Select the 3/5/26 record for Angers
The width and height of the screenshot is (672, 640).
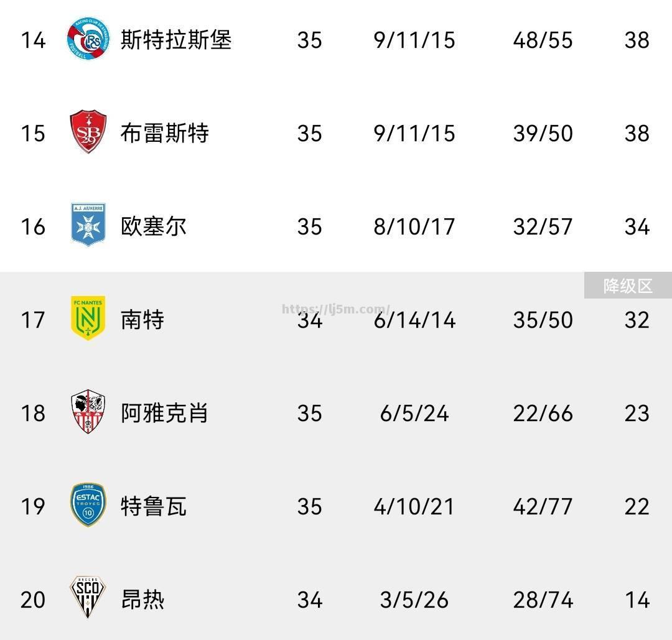click(414, 600)
